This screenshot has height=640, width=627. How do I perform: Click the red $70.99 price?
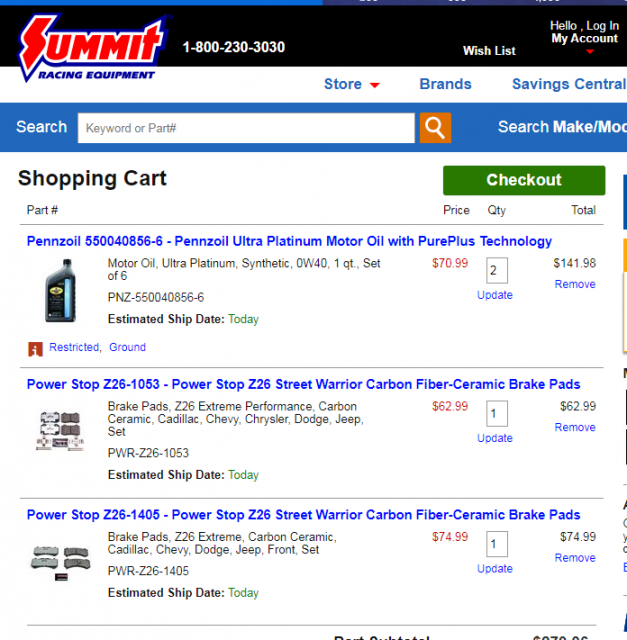(450, 263)
